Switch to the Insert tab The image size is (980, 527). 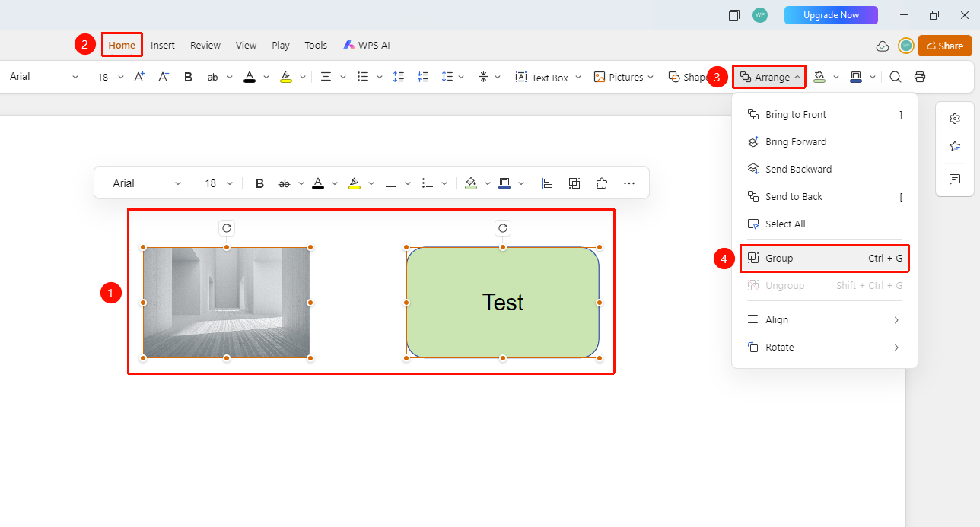coord(163,46)
